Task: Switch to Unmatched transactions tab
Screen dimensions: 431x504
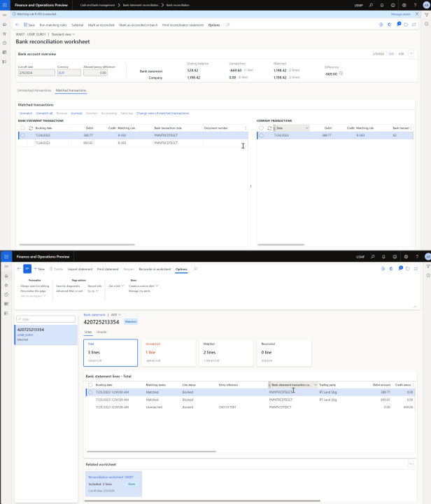Action: click(34, 90)
